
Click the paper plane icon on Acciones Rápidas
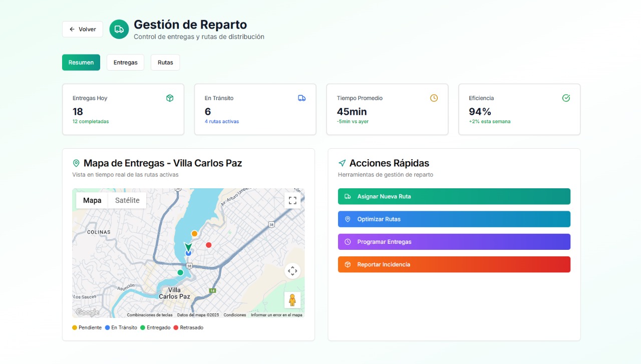point(342,163)
